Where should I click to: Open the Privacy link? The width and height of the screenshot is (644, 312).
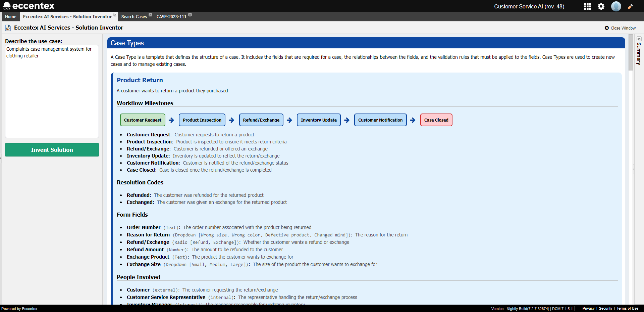(589, 308)
